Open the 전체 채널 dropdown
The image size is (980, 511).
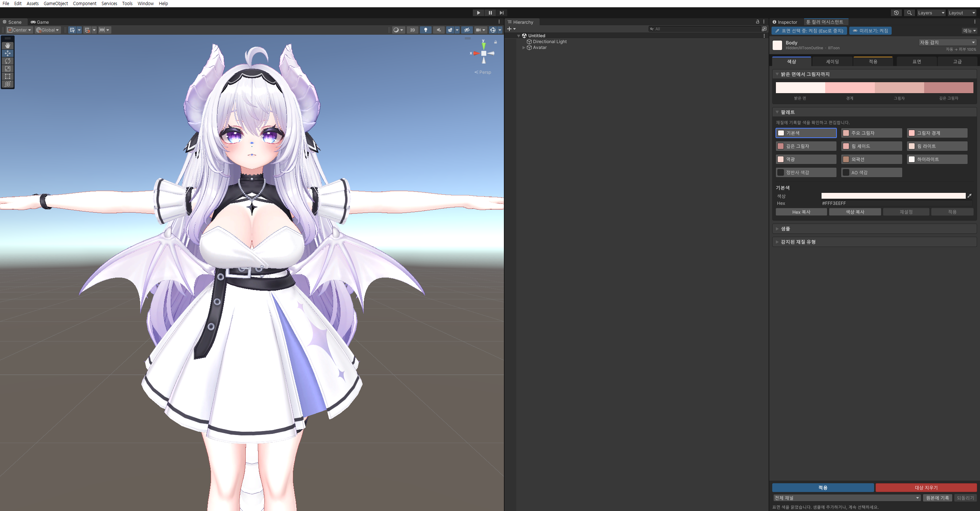(847, 498)
